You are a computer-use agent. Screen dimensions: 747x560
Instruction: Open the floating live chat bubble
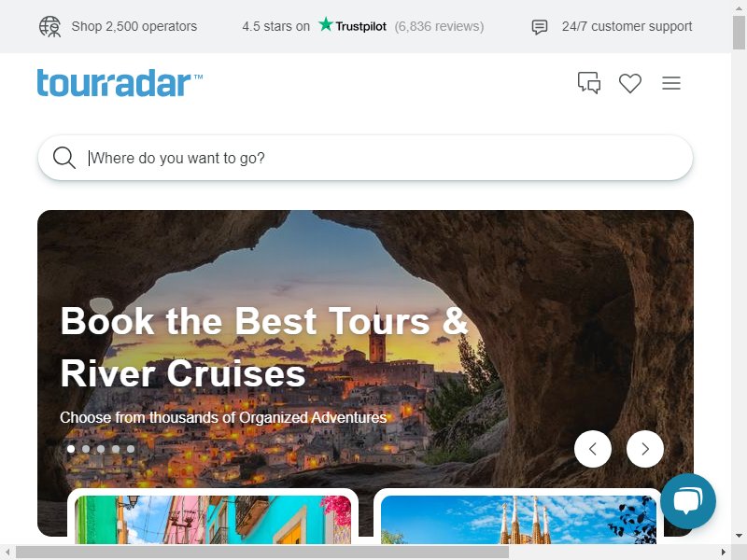click(688, 501)
